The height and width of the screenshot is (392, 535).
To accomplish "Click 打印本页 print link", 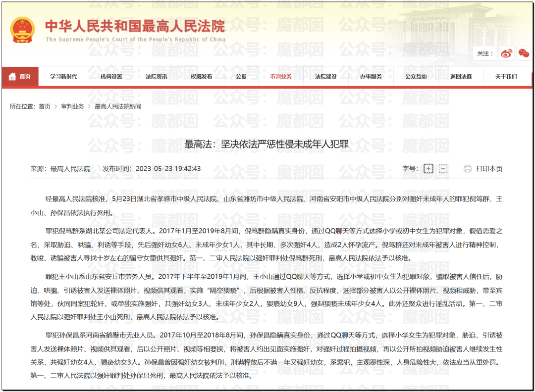I will (x=489, y=169).
